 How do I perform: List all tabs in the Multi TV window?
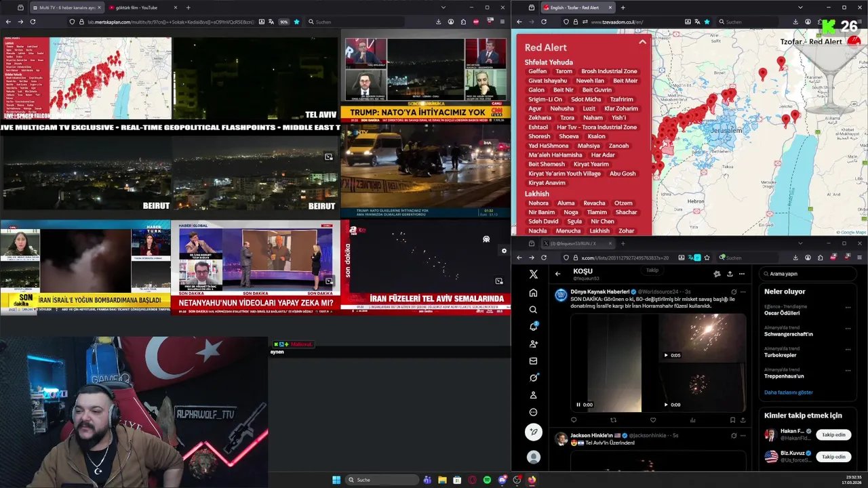pos(443,7)
